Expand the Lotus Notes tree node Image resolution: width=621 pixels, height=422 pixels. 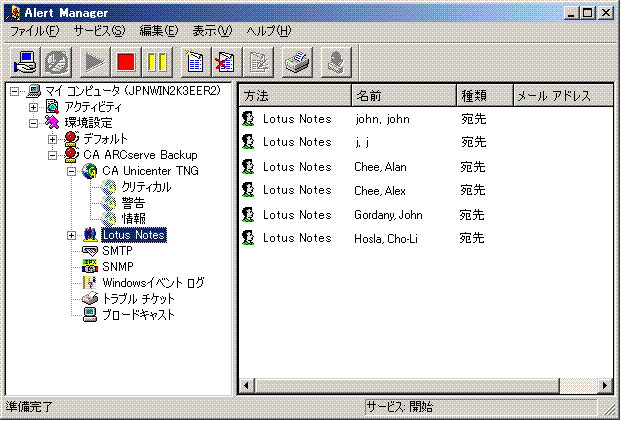71,235
